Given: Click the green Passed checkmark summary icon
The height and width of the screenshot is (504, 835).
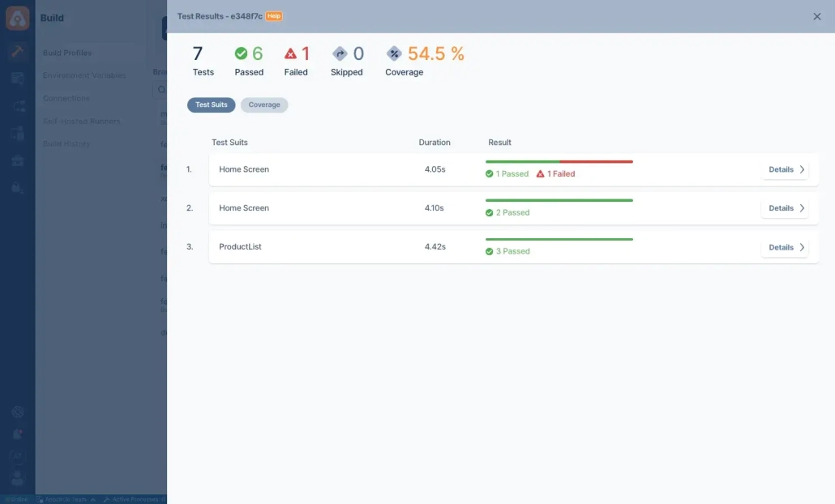Looking at the screenshot, I should [242, 53].
